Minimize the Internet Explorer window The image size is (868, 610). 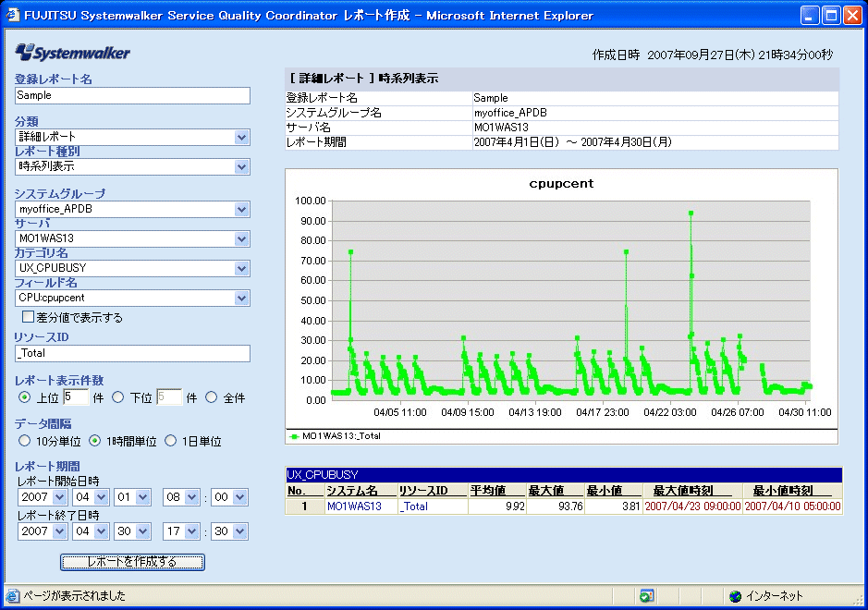tap(810, 15)
